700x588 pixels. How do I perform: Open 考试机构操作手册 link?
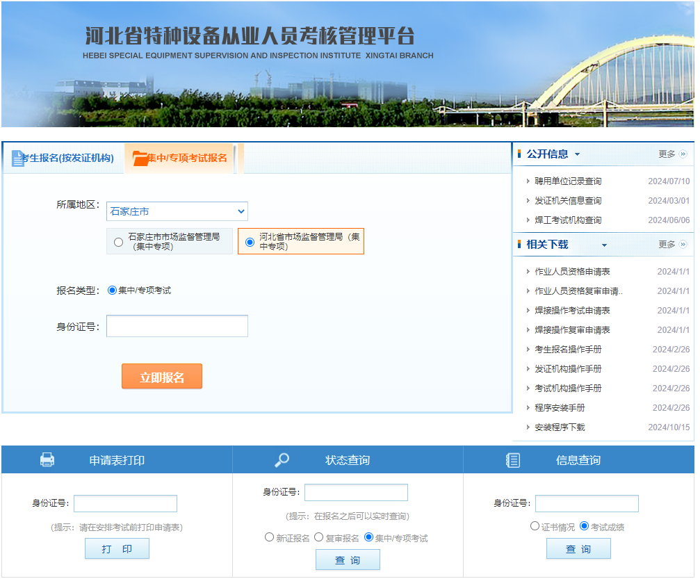(x=568, y=389)
